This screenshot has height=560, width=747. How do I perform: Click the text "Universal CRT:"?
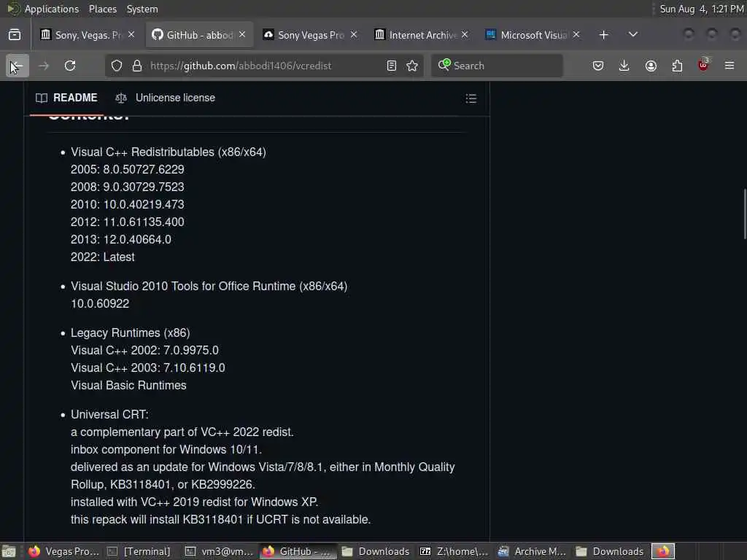109,415
